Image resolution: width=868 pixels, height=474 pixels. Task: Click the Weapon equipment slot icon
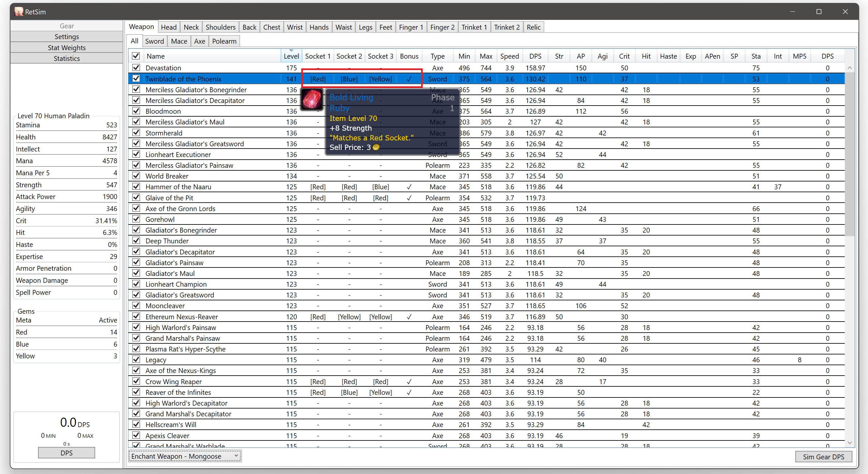tap(142, 27)
